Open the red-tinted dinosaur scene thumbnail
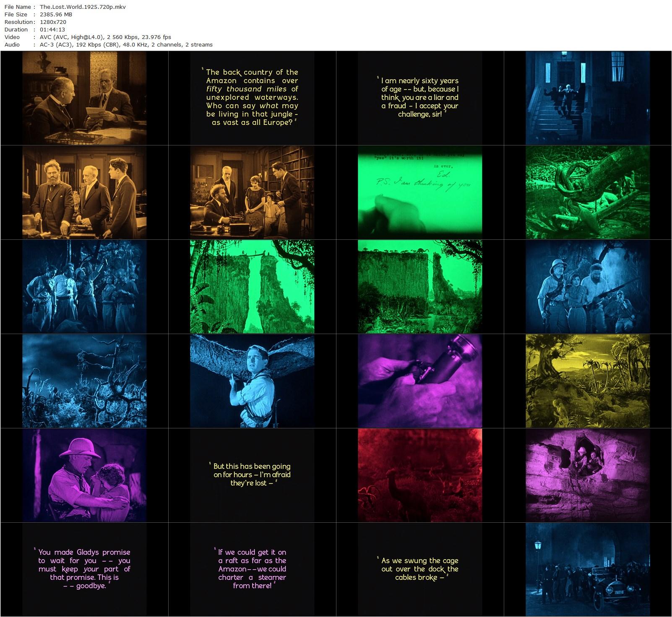Image resolution: width=672 pixels, height=617 pixels. pyautogui.click(x=420, y=475)
